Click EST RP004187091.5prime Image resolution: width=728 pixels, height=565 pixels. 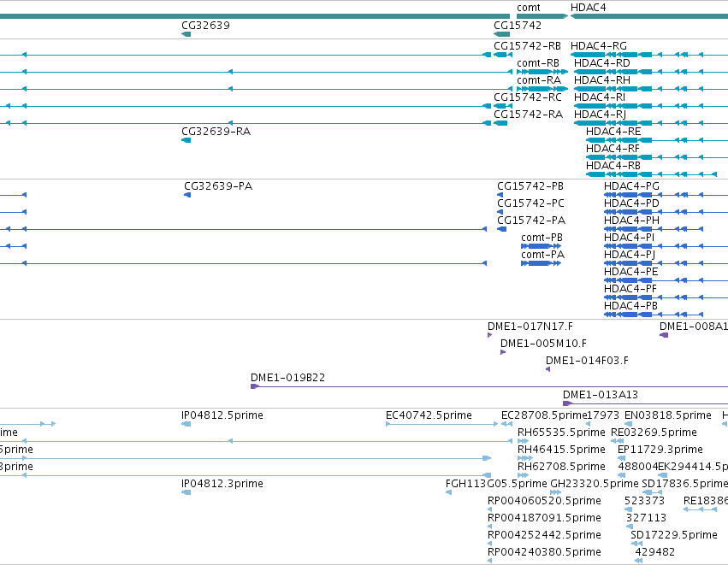(544, 519)
